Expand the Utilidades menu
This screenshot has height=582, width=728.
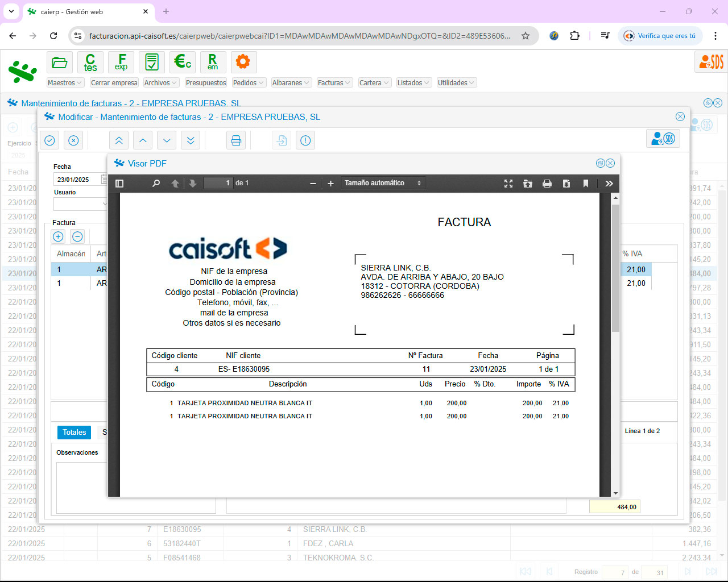[x=457, y=83]
